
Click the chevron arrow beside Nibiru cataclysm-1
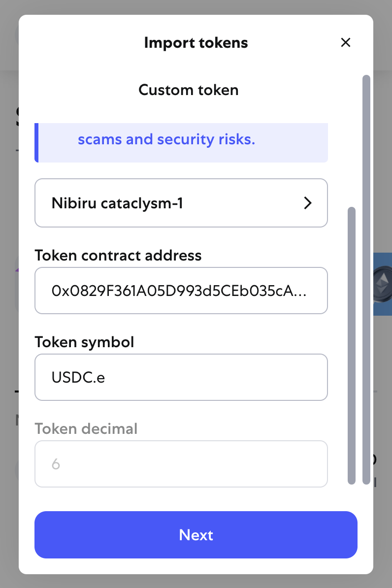coord(308,203)
